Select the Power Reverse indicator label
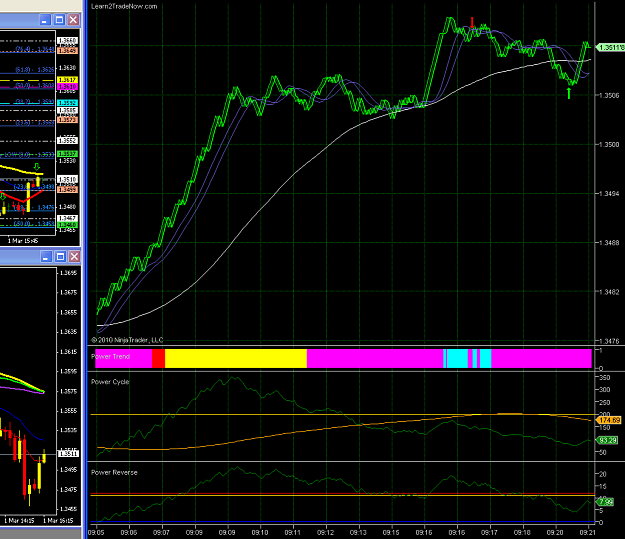This screenshot has width=625, height=539. tap(114, 472)
